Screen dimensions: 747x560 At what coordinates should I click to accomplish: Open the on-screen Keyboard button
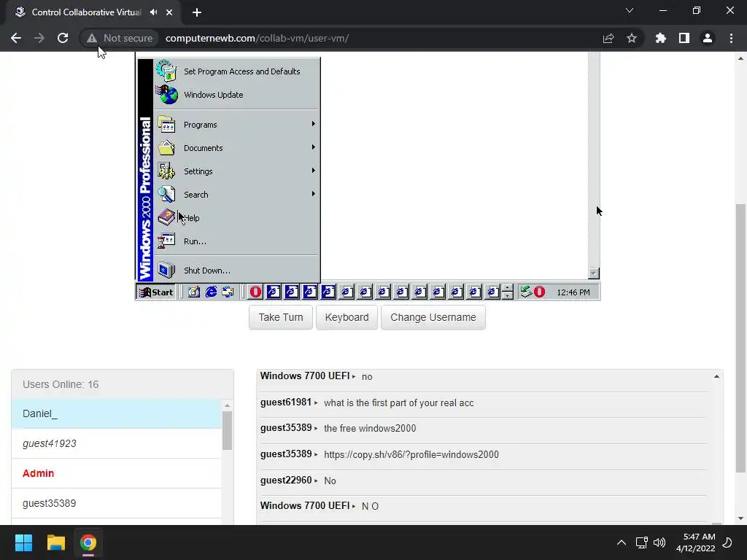tap(347, 317)
